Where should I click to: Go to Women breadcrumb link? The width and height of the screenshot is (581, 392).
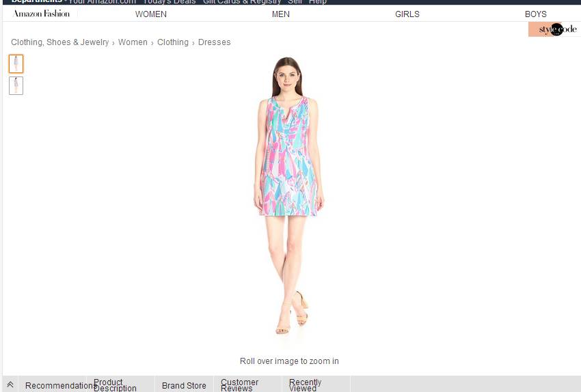pos(133,42)
